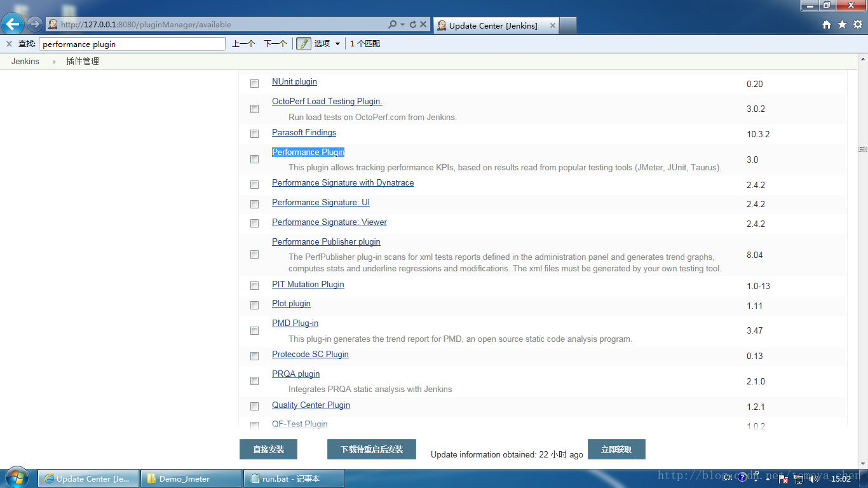Check the Parasoft Findings checkbox
Screen dimensions: 868x488
pyautogui.click(x=254, y=133)
